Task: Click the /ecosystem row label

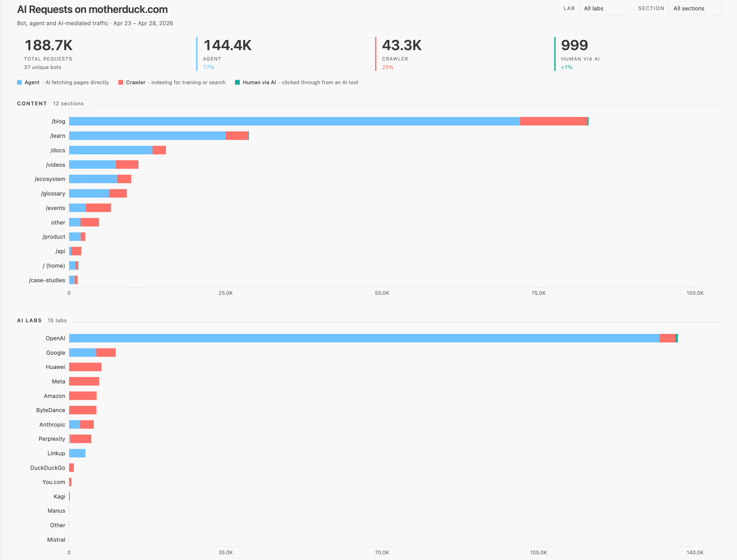Action: [50, 179]
